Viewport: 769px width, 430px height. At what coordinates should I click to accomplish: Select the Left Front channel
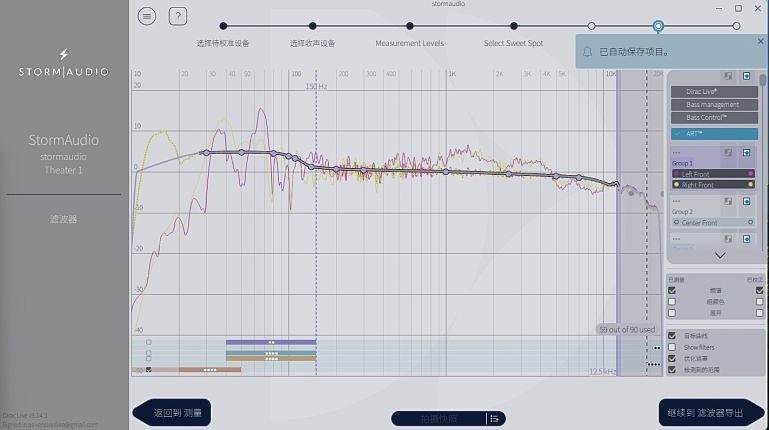(713, 174)
